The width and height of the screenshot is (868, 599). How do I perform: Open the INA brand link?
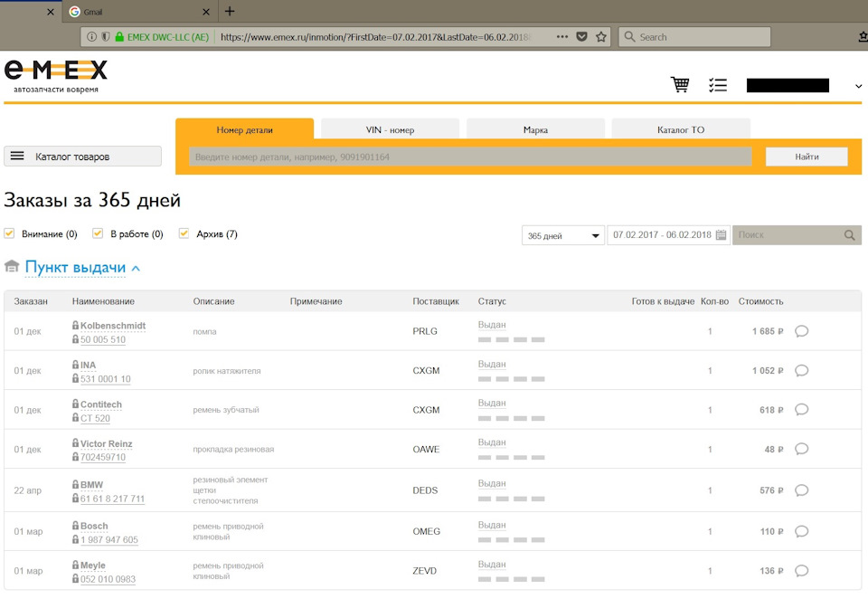pos(88,365)
